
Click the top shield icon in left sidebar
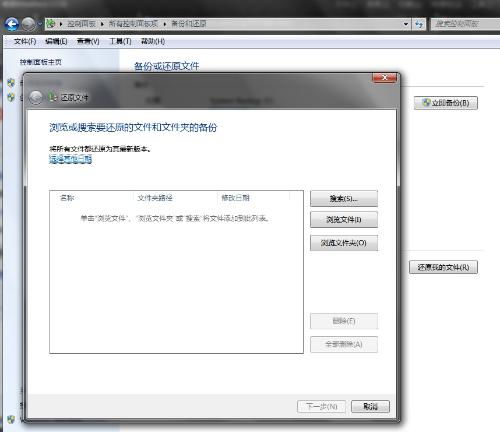click(x=11, y=83)
